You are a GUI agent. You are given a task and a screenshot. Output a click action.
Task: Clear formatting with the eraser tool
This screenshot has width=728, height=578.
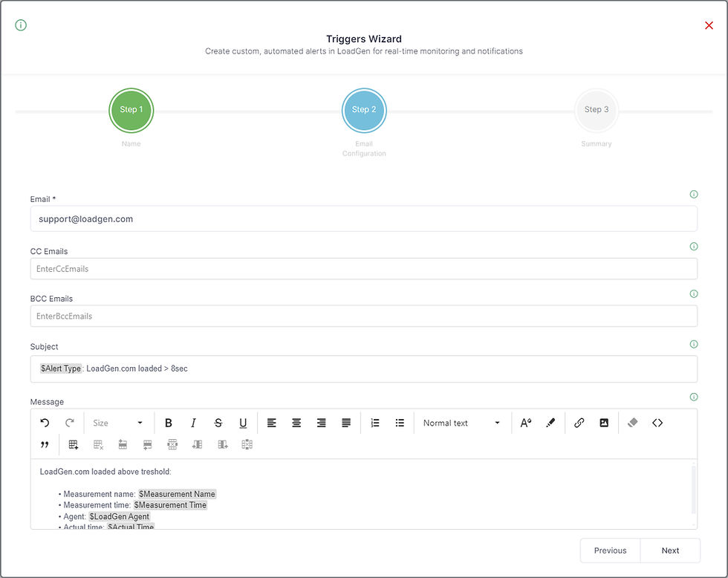tap(633, 422)
